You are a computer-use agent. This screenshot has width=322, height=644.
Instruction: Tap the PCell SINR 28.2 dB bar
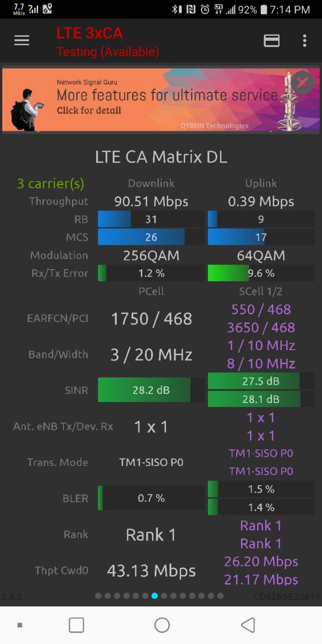coord(151,390)
